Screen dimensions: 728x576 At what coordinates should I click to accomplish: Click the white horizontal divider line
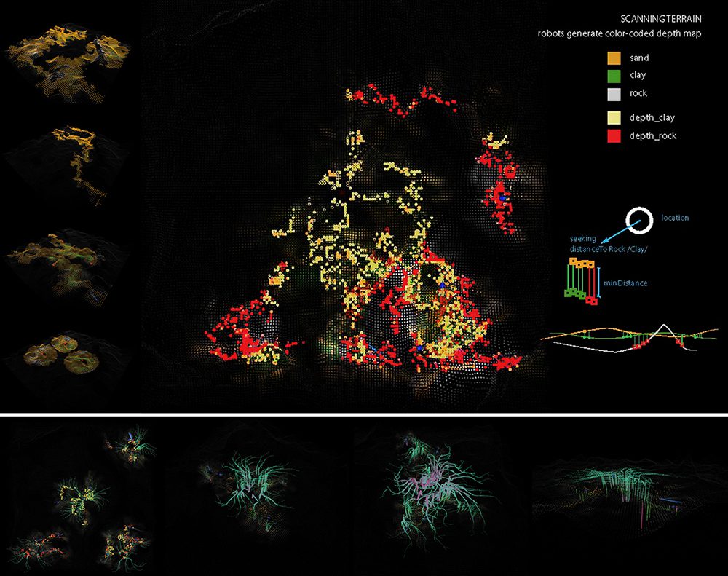click(x=364, y=415)
